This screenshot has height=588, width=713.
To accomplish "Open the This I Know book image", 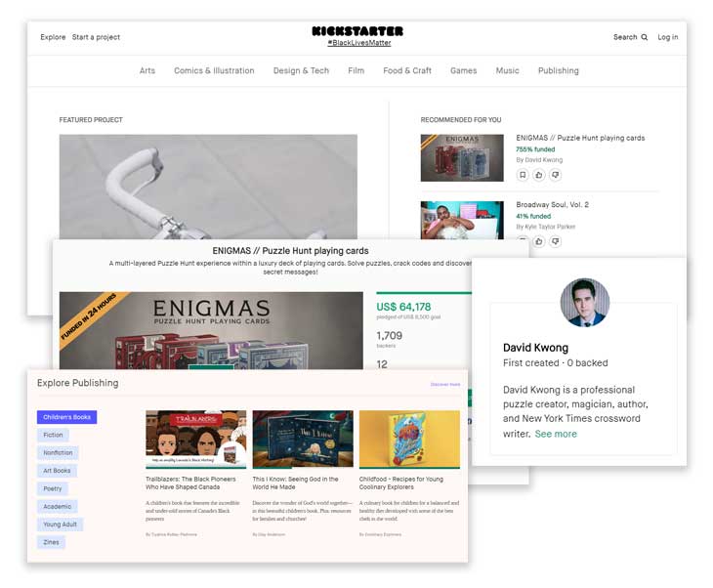I will (x=303, y=440).
